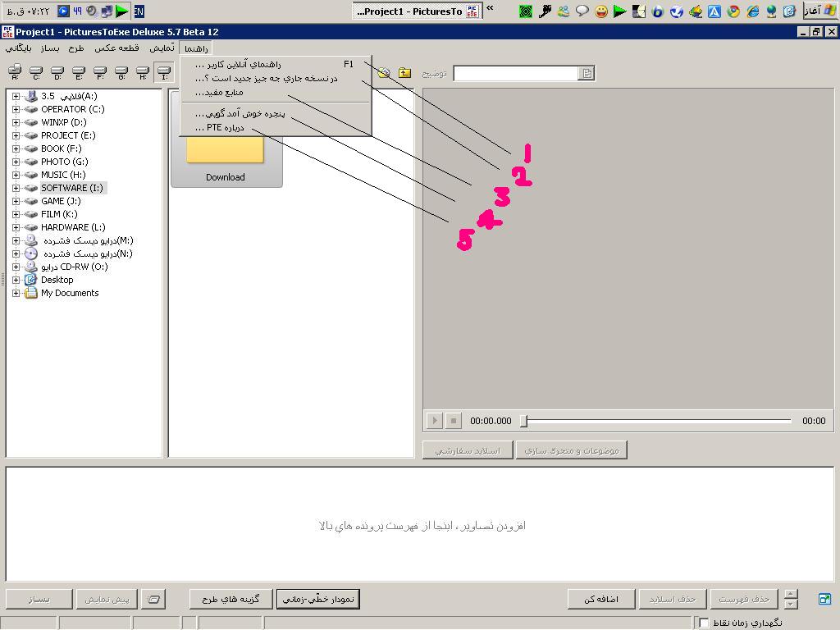Select the C: drive button in toolbar
The width and height of the screenshot is (840, 630).
pyautogui.click(x=36, y=73)
